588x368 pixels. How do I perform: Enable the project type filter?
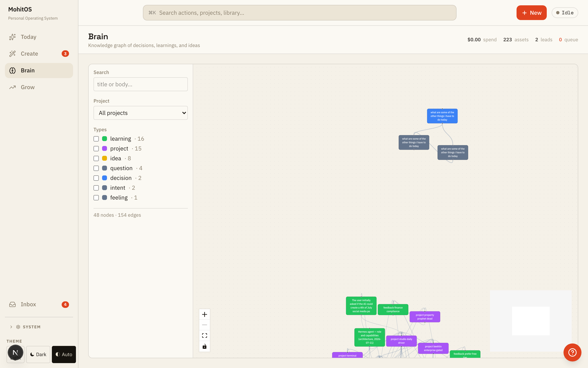[x=96, y=148]
